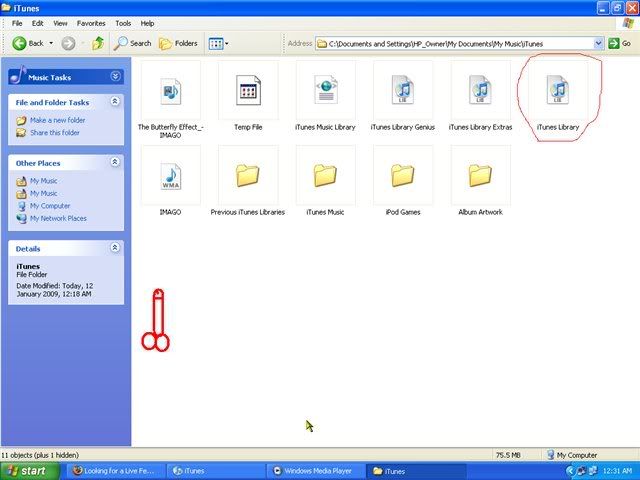Click the 75.5 MB status bar entry
640x480 pixels.
coord(508,455)
